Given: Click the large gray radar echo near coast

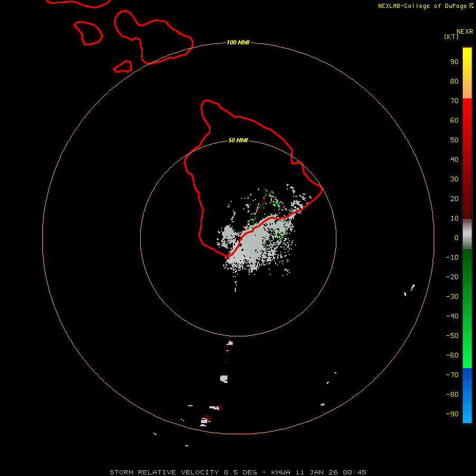Looking at the screenshot, I should click(x=257, y=243).
